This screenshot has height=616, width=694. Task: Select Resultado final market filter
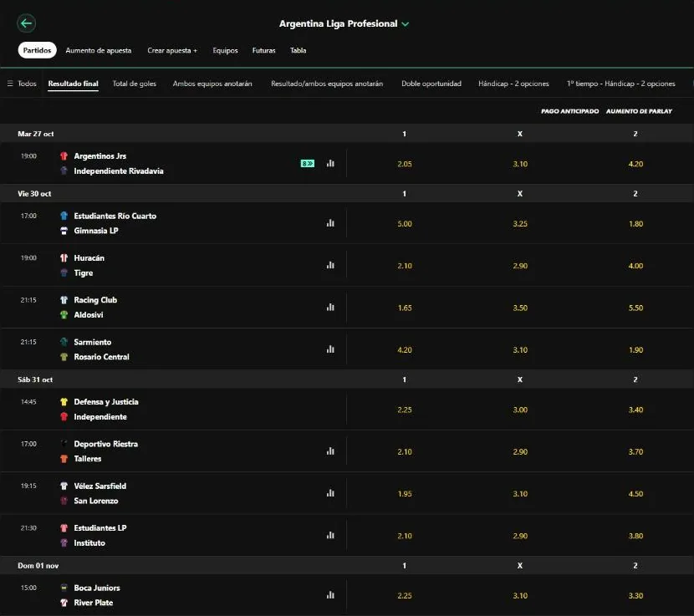73,84
